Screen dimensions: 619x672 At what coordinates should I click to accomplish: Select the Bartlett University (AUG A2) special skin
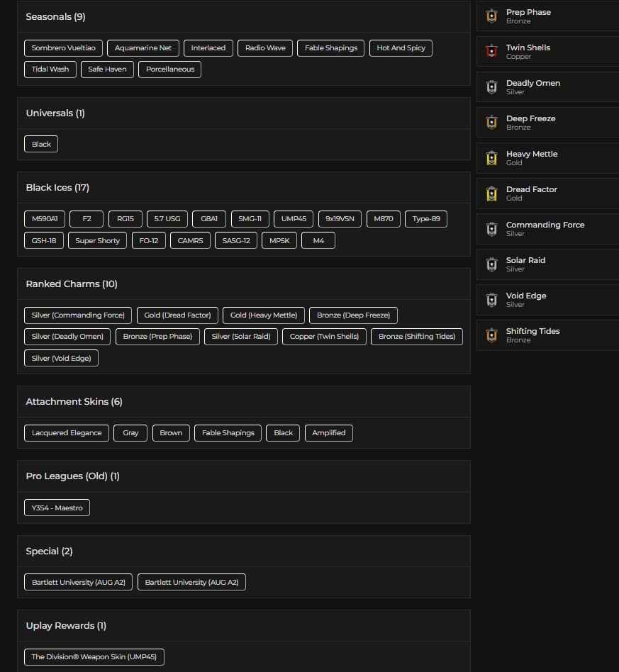point(78,581)
